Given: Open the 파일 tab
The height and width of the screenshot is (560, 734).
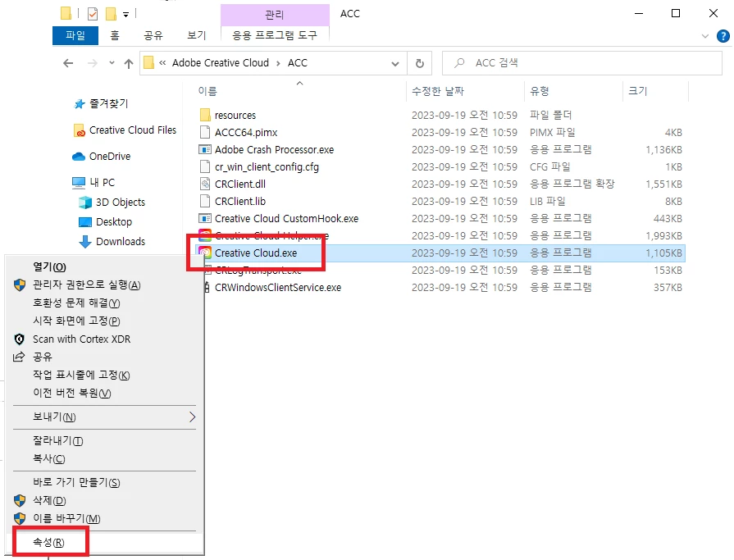Looking at the screenshot, I should 75,35.
